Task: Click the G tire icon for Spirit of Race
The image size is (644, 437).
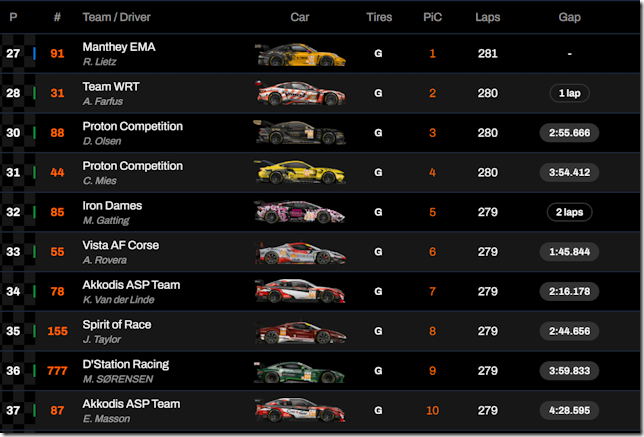Action: pyautogui.click(x=378, y=331)
